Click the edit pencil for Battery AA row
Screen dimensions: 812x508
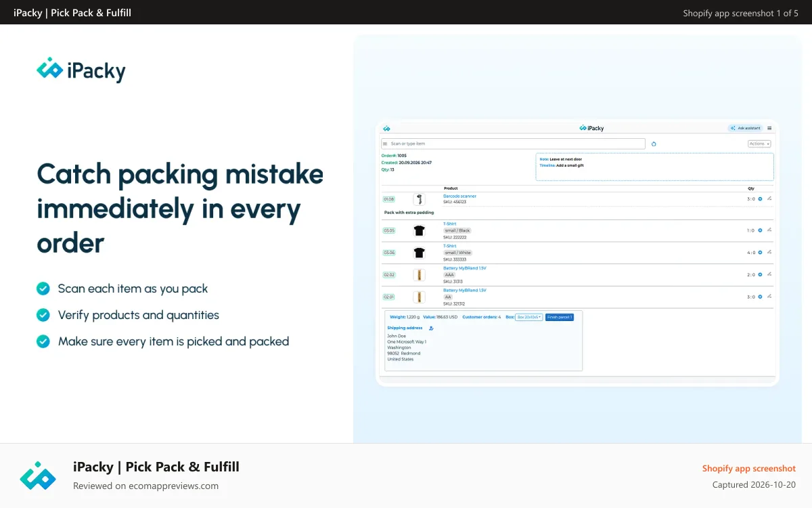tap(769, 296)
